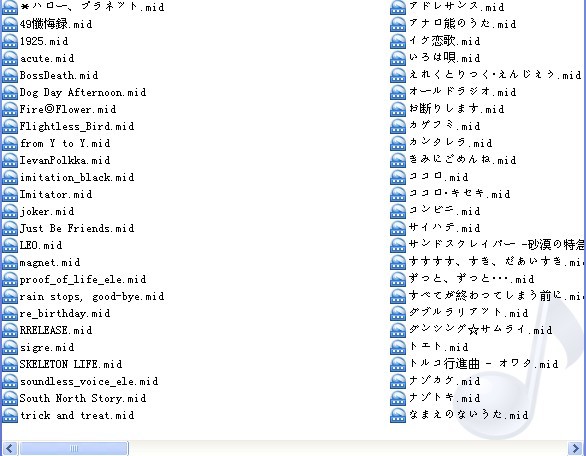Click the MIDI icon beside 1925.mid

tap(10, 41)
